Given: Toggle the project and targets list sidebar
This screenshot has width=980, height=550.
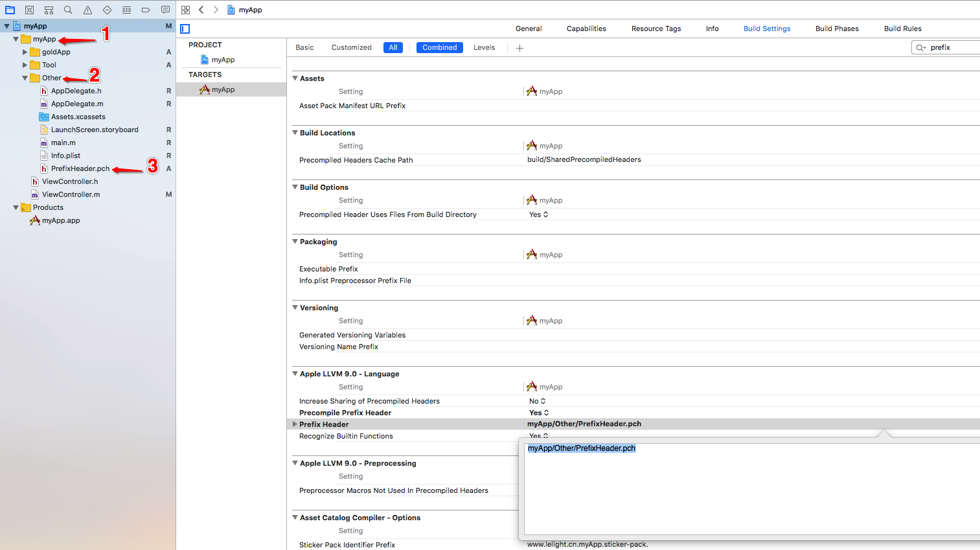Looking at the screenshot, I should [185, 29].
